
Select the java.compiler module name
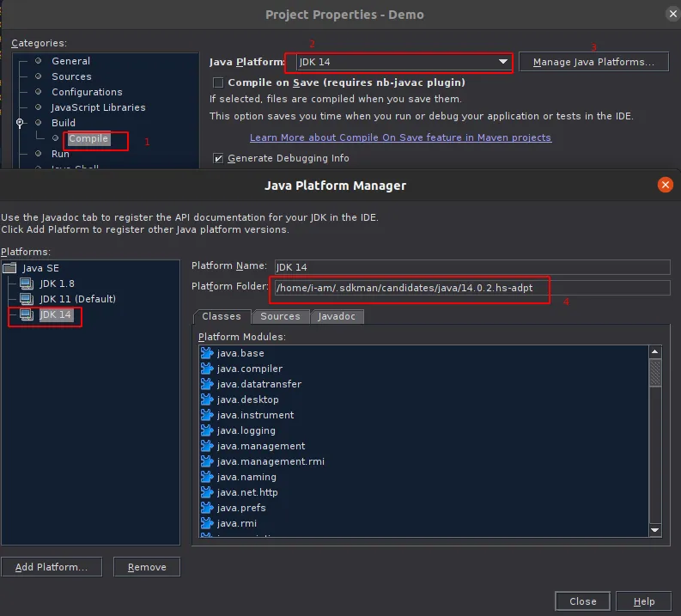(x=250, y=369)
